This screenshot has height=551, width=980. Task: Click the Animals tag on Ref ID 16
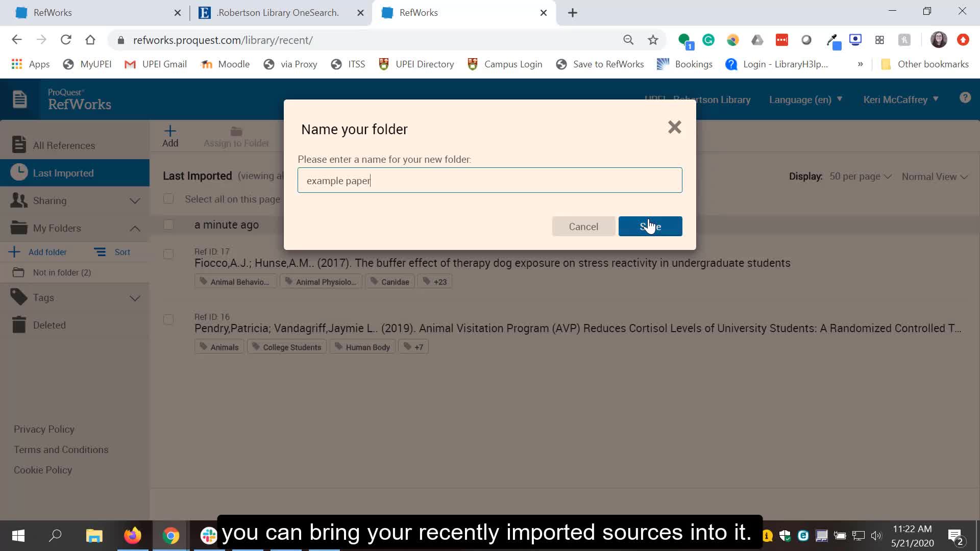pos(218,346)
